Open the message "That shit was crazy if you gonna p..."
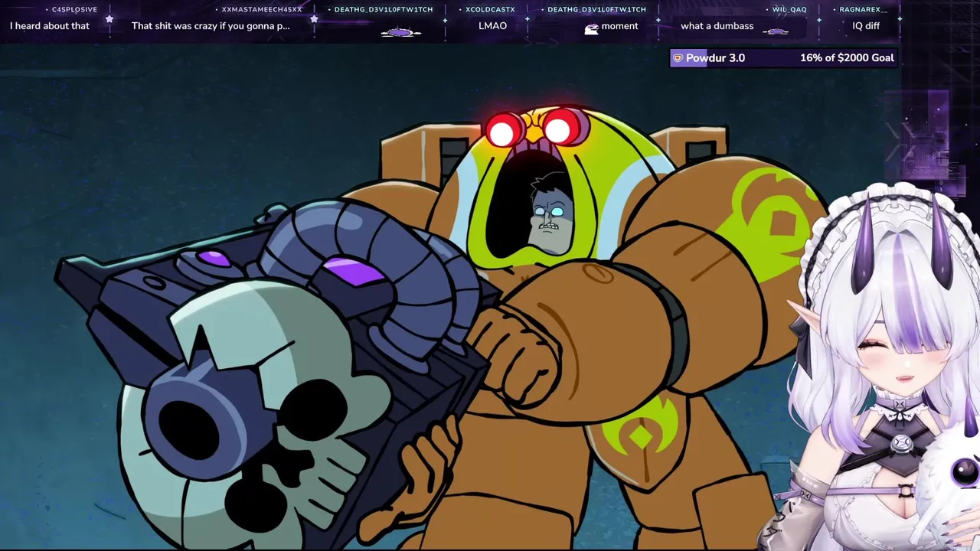The width and height of the screenshot is (980, 551). tap(211, 26)
